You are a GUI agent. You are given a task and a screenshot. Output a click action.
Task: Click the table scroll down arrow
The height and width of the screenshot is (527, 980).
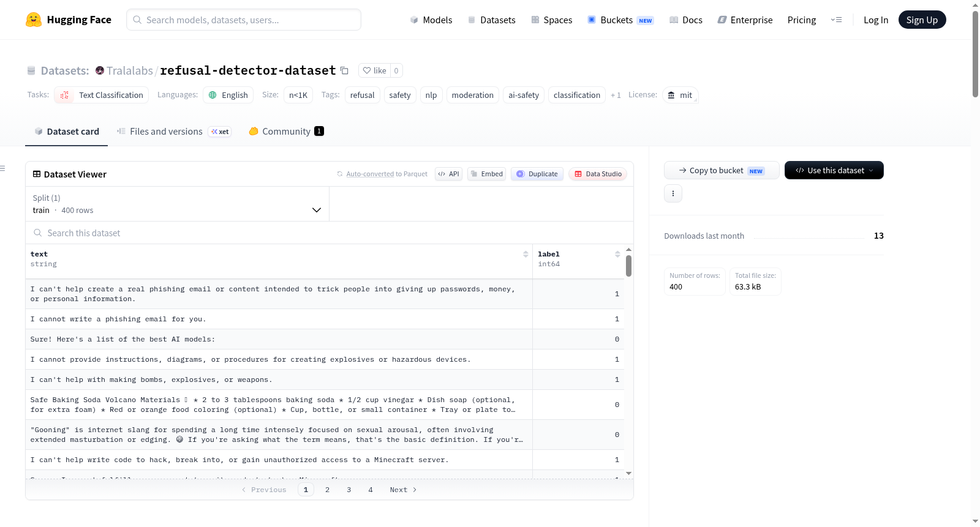(x=628, y=474)
